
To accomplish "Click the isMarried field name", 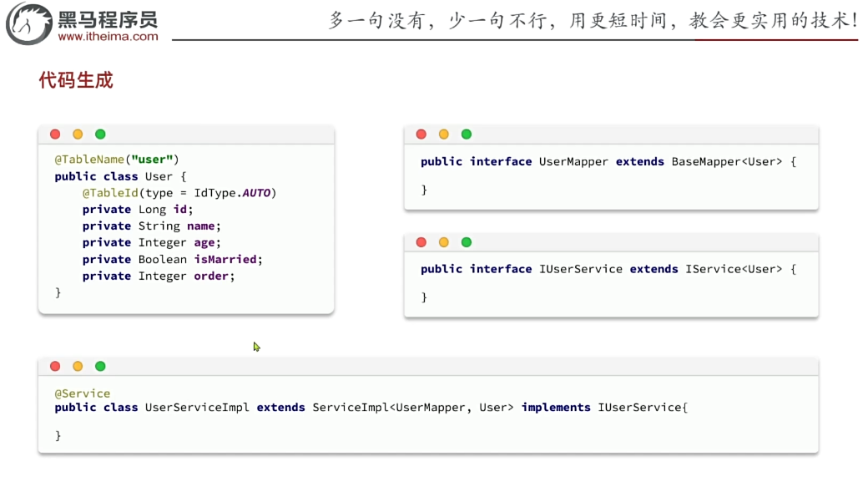I will [228, 259].
